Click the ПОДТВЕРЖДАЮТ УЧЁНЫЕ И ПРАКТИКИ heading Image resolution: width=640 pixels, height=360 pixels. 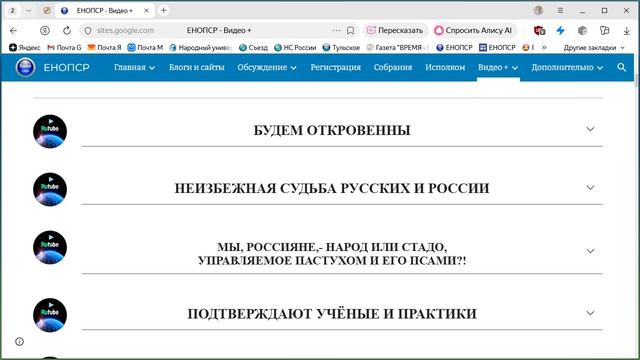tap(332, 314)
